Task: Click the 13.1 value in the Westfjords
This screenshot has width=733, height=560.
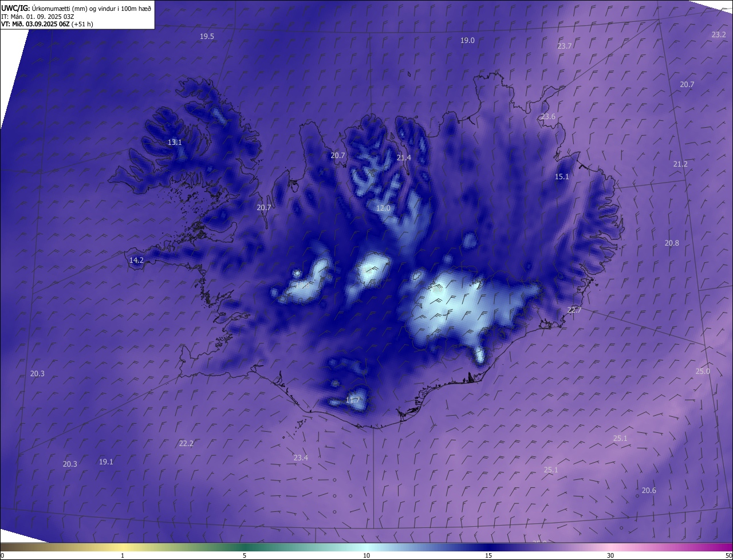Action: (175, 142)
